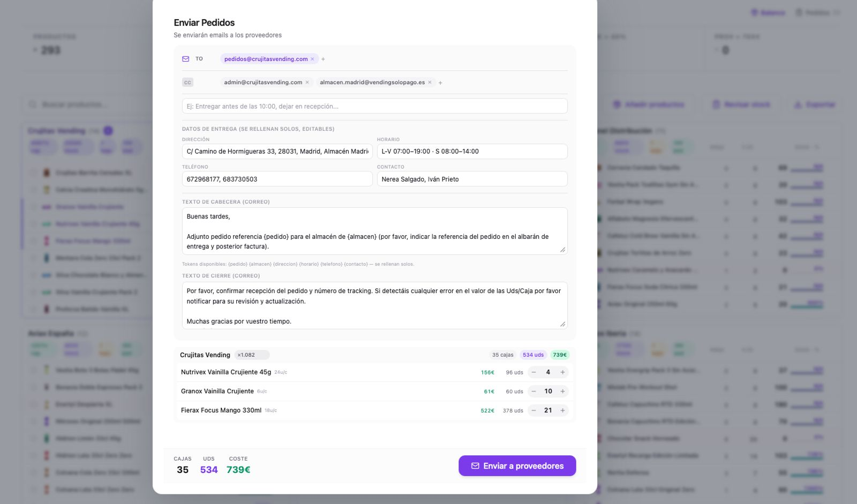Focus the delivery notes input field
The image size is (857, 504).
coord(374,106)
